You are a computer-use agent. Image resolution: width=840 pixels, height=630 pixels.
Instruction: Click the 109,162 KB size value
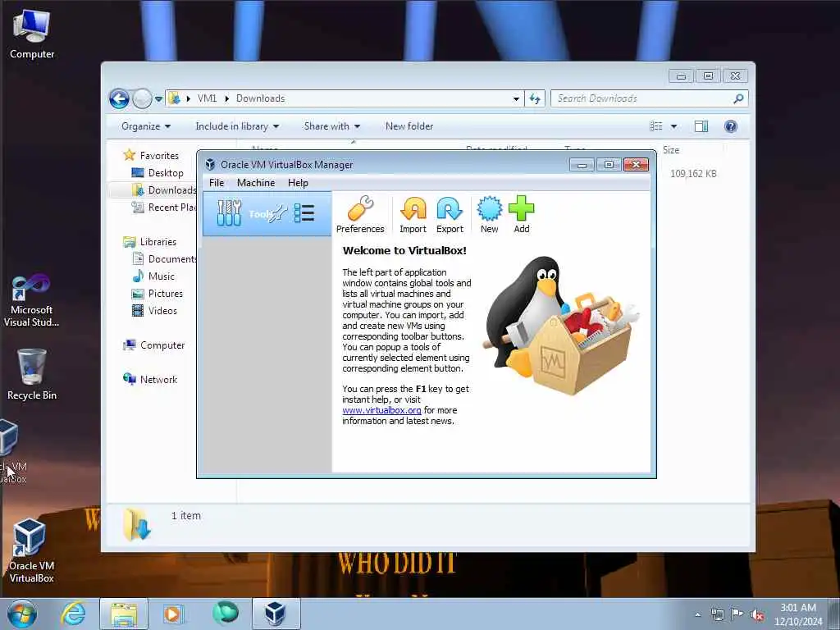click(693, 174)
